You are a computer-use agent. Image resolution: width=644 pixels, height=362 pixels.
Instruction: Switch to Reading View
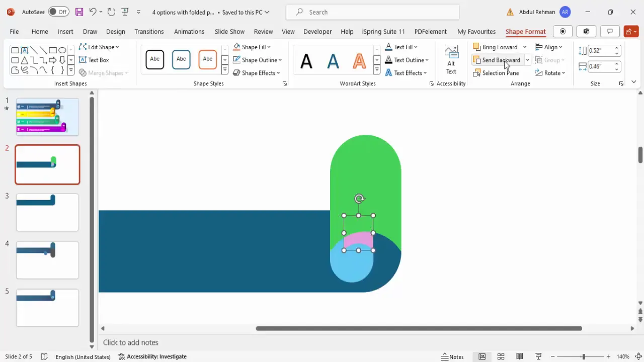click(520, 356)
